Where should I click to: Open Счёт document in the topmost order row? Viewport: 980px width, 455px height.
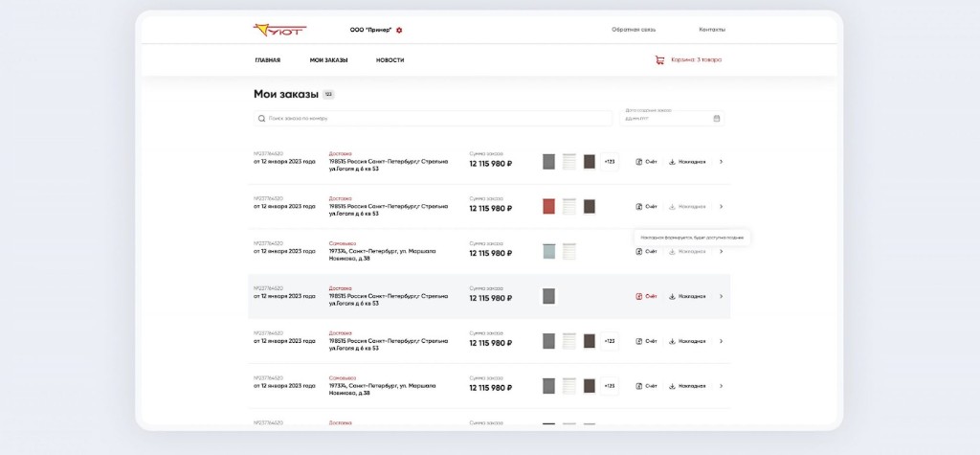click(647, 162)
